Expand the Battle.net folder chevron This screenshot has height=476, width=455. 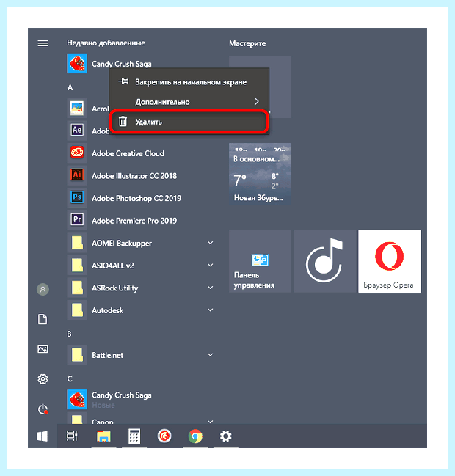(x=210, y=354)
